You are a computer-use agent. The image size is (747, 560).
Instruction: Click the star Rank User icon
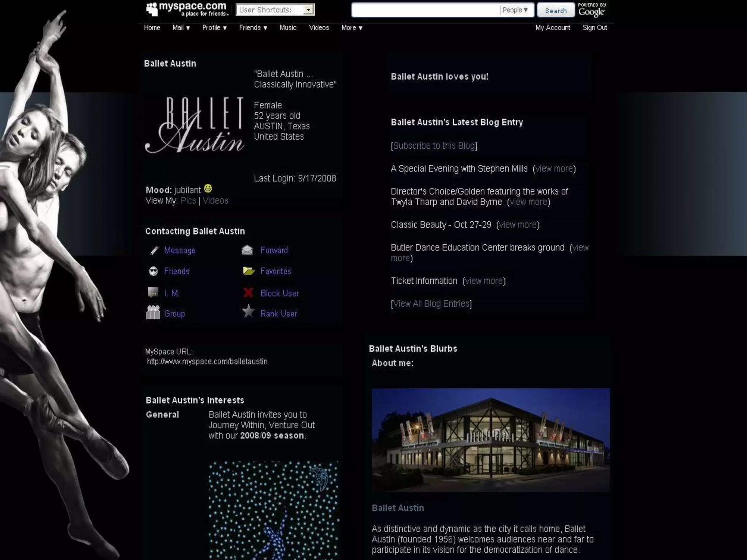click(x=248, y=311)
